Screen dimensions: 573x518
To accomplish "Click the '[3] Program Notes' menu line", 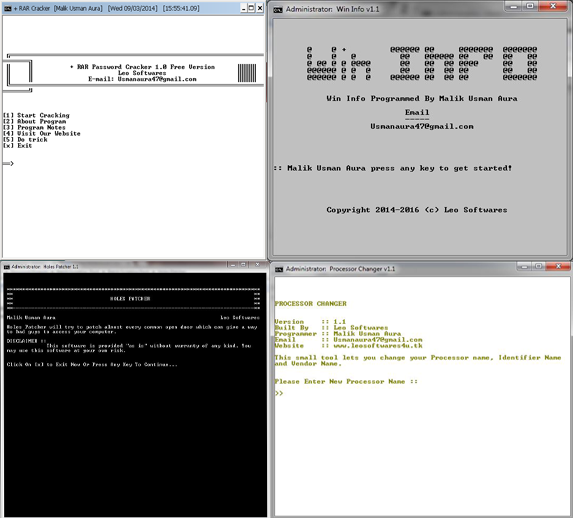I will click(x=34, y=128).
